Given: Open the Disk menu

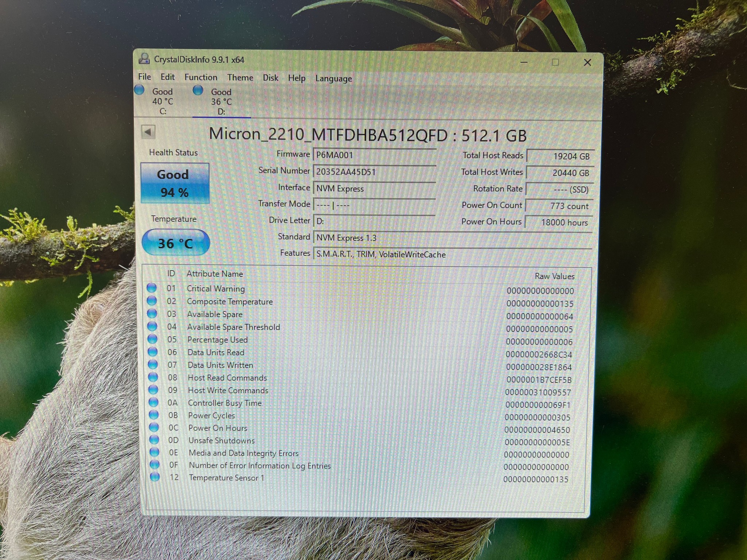Looking at the screenshot, I should (x=270, y=78).
